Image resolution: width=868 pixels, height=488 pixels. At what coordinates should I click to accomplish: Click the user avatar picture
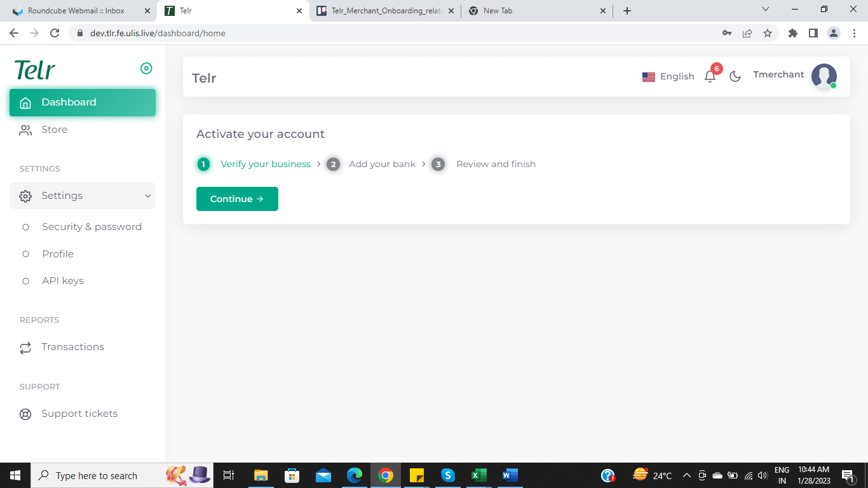tap(824, 77)
